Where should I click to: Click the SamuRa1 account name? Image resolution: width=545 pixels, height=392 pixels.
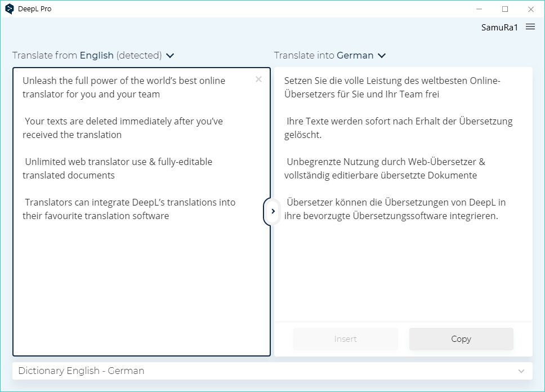(x=499, y=27)
